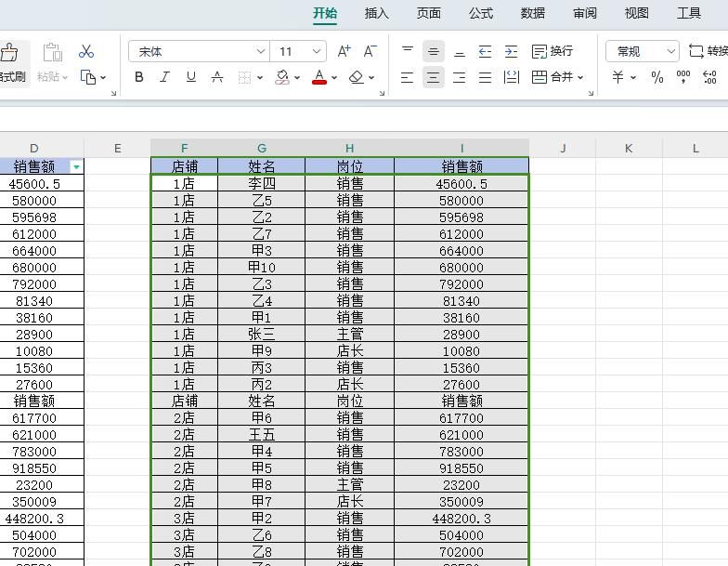Click the 转换 convert button
Screen dimensions: 728x566
click(x=708, y=51)
